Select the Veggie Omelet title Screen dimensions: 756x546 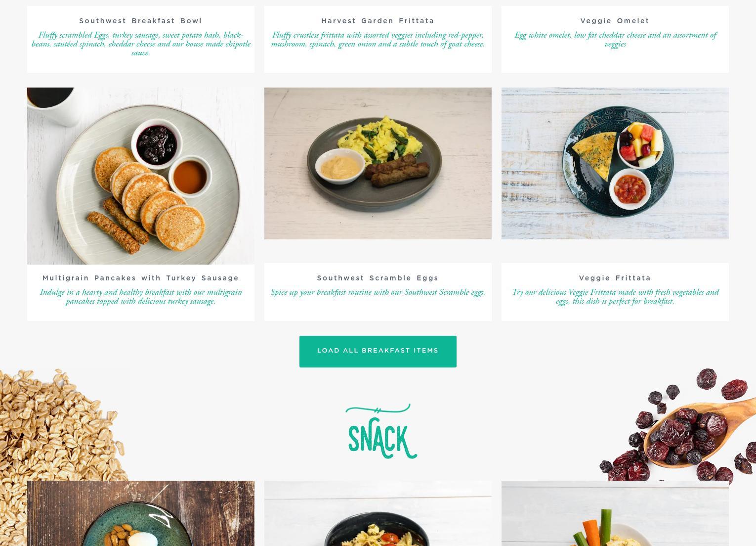coord(615,21)
